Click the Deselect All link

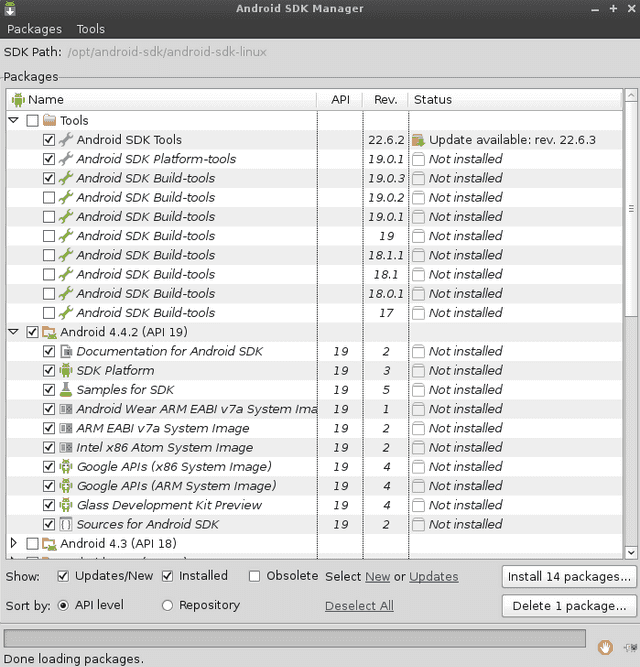point(359,606)
